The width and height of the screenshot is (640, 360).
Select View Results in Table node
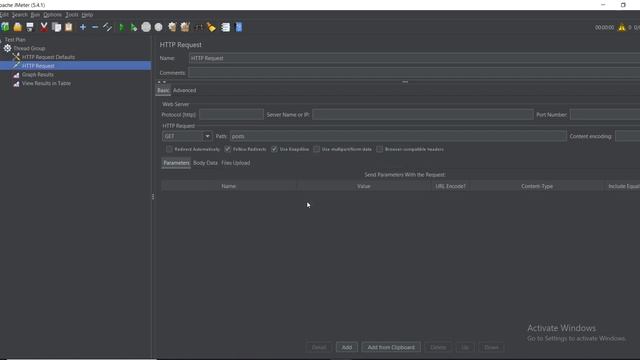(x=46, y=83)
